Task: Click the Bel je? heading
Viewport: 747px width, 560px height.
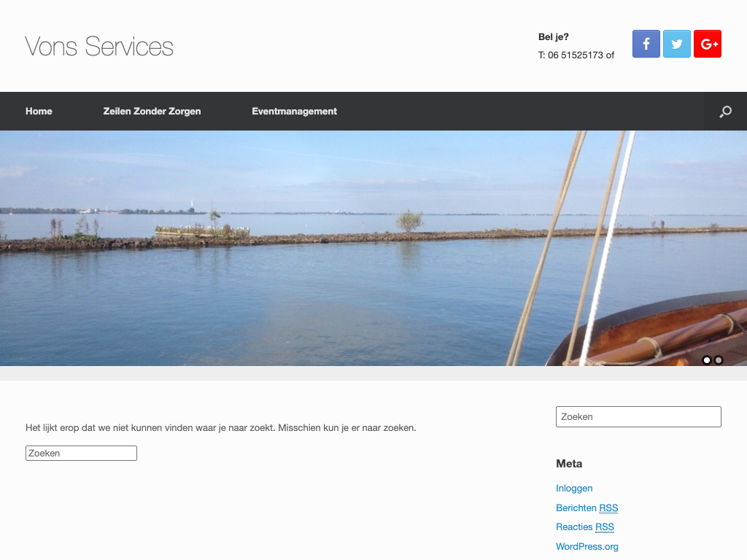Action: [x=553, y=37]
